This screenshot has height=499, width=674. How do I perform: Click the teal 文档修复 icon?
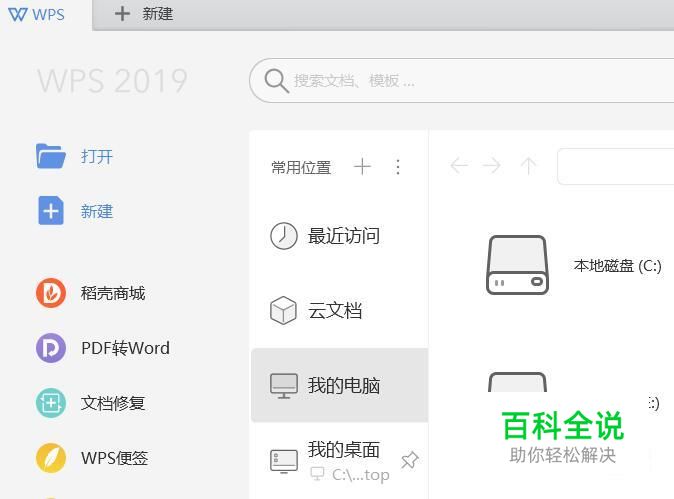pyautogui.click(x=51, y=403)
